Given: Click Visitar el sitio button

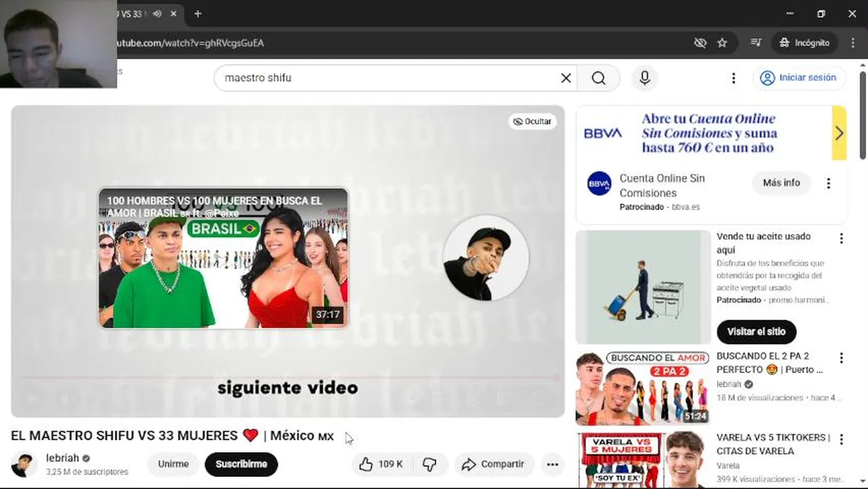Looking at the screenshot, I should pos(756,331).
